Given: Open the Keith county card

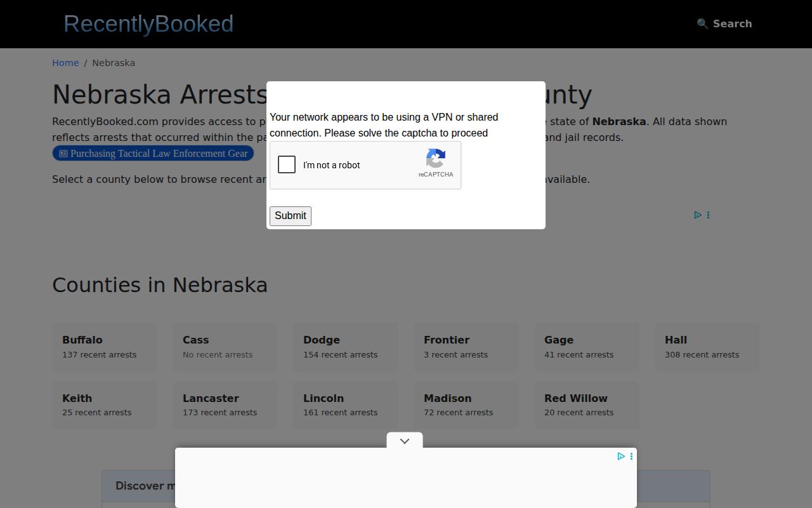Looking at the screenshot, I should [x=105, y=405].
